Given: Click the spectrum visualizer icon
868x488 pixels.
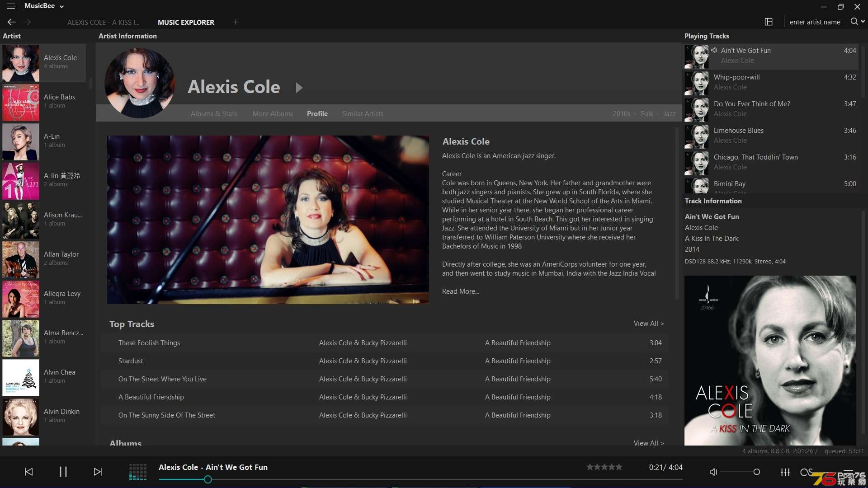Looking at the screenshot, I should pos(138,472).
